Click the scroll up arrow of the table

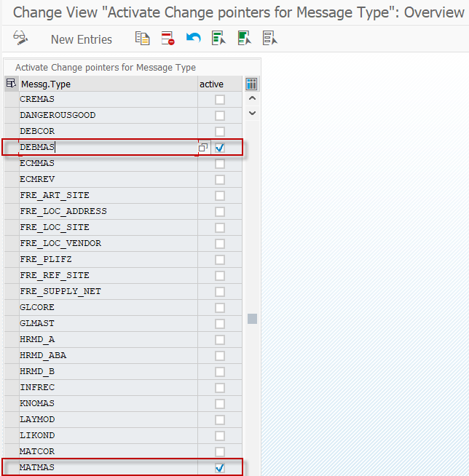(x=252, y=98)
